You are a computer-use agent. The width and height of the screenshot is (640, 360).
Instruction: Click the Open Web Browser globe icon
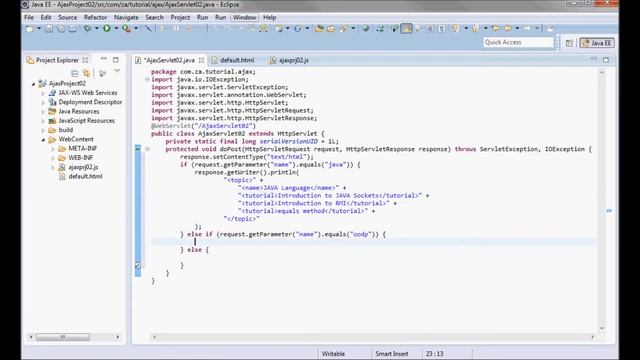[x=366, y=28]
